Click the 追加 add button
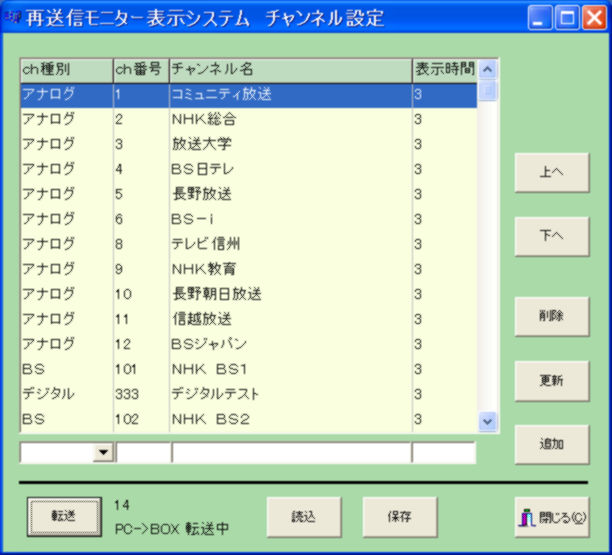 (x=552, y=444)
